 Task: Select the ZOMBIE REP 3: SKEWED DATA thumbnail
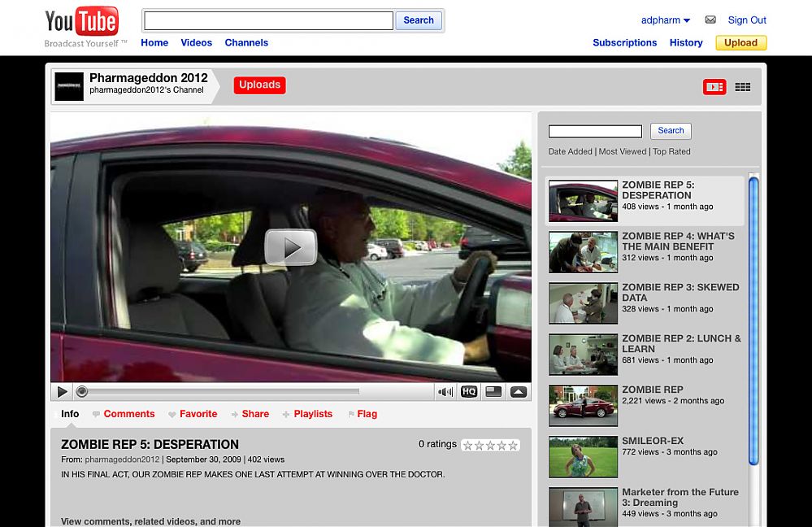point(583,303)
